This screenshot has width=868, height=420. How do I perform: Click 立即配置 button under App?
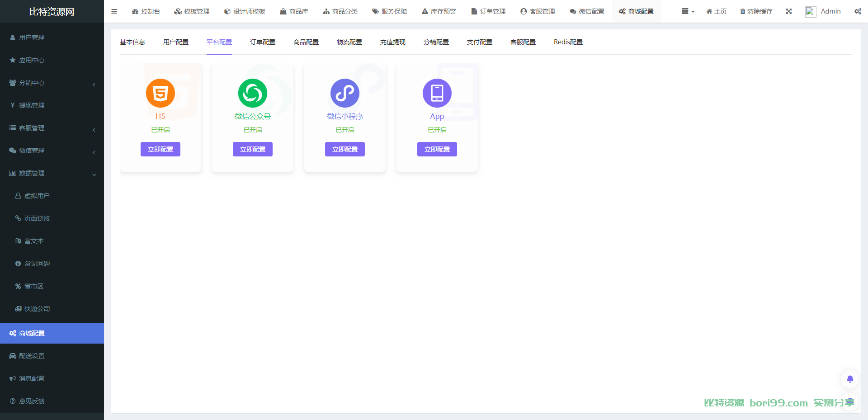437,149
